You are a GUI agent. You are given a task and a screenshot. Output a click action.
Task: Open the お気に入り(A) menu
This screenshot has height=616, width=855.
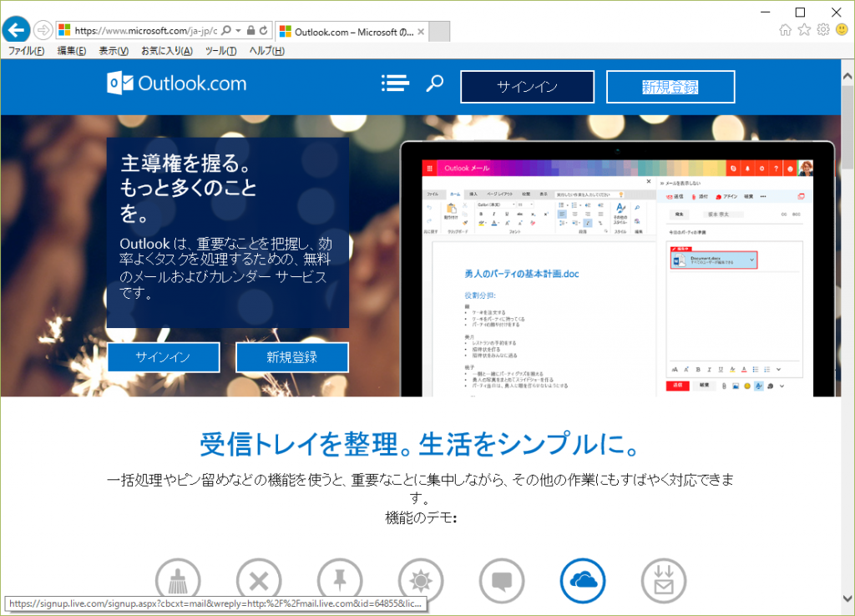click(167, 51)
